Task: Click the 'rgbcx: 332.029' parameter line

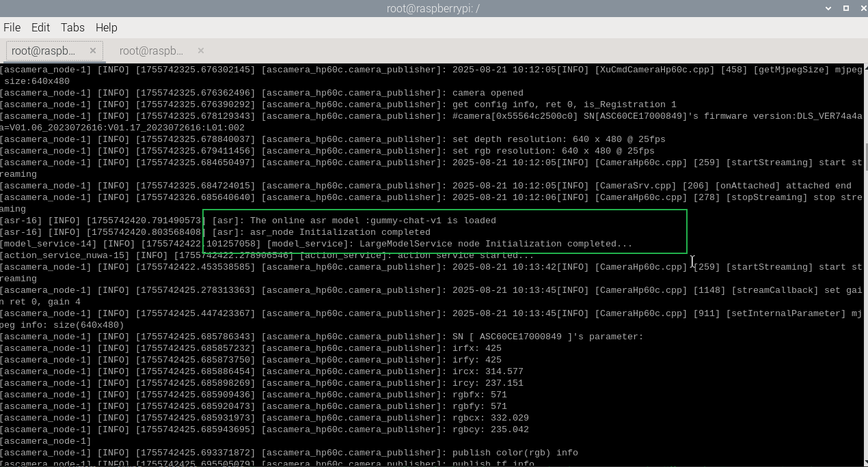Action: point(490,418)
